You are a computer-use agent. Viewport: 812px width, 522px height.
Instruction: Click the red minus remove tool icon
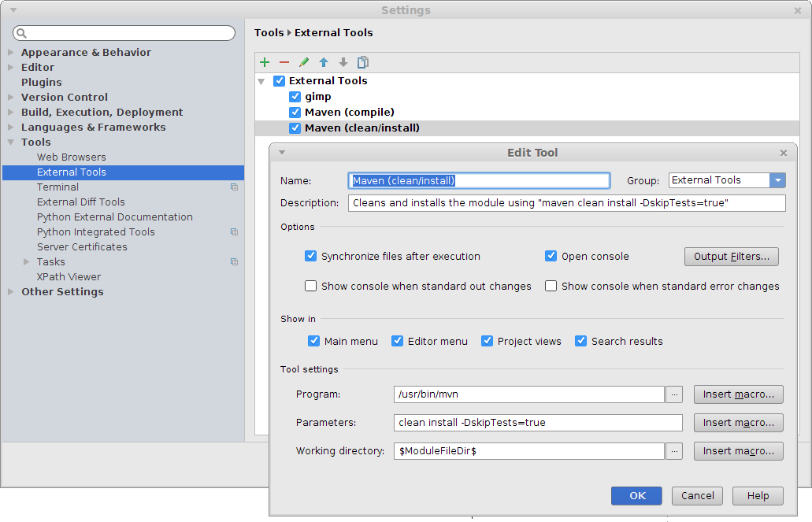tap(284, 62)
